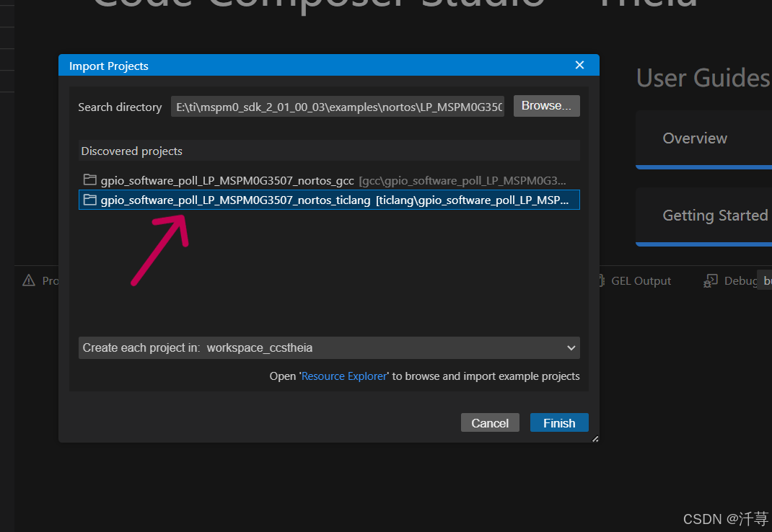Click folder icon of nortos_ticlang project
Screen dimensions: 772x532
[x=89, y=199]
